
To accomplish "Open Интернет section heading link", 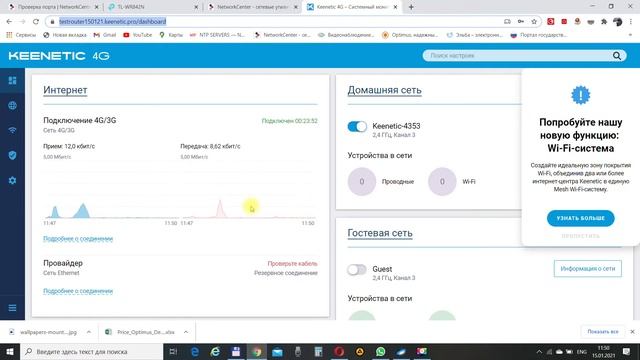I will coord(65,90).
